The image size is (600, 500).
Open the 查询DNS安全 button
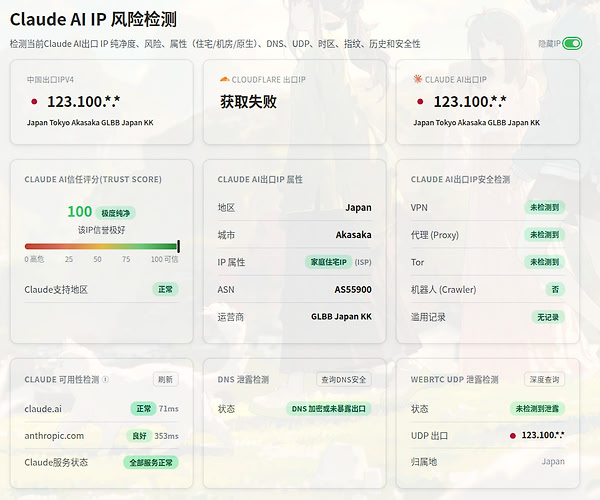[x=344, y=379]
